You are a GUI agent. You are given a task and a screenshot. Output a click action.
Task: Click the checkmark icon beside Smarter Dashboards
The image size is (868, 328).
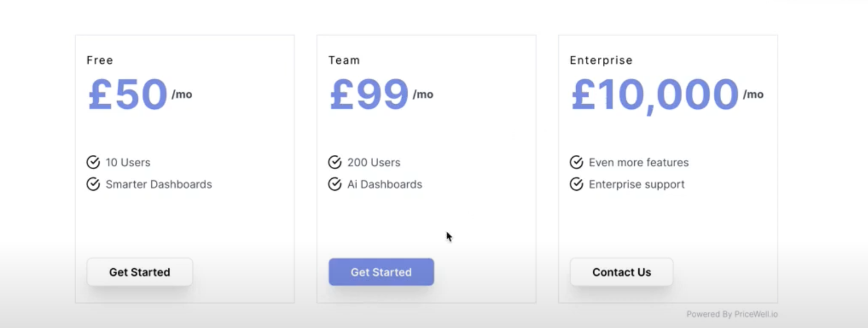(x=93, y=184)
